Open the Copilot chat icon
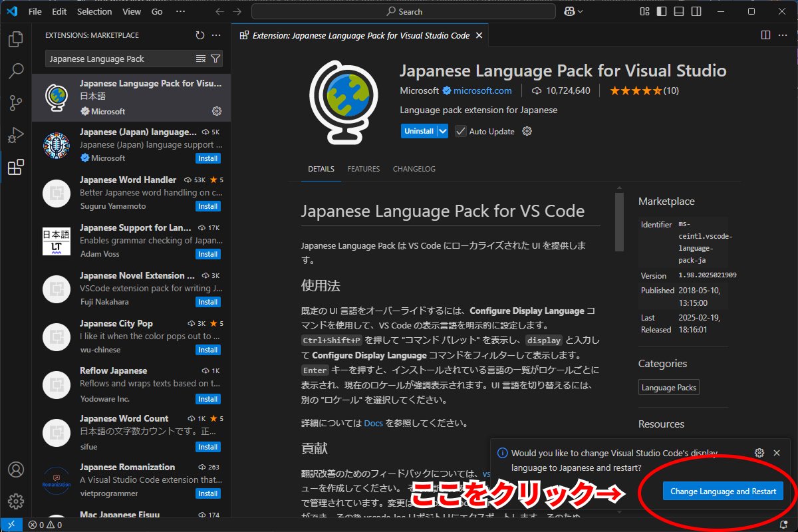 coord(570,11)
